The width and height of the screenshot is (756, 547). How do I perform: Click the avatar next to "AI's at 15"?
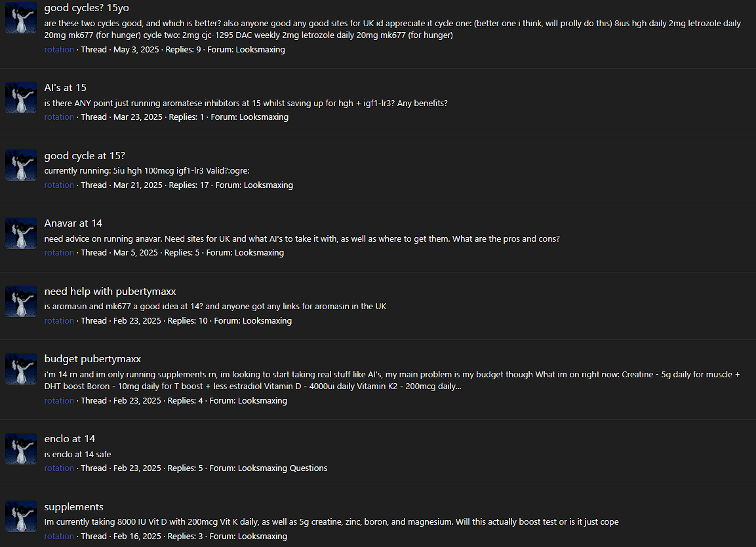pyautogui.click(x=21, y=98)
